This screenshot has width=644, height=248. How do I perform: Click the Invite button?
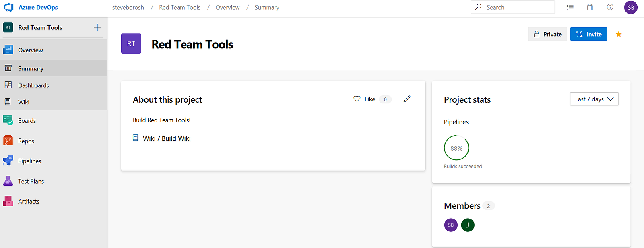coord(588,34)
